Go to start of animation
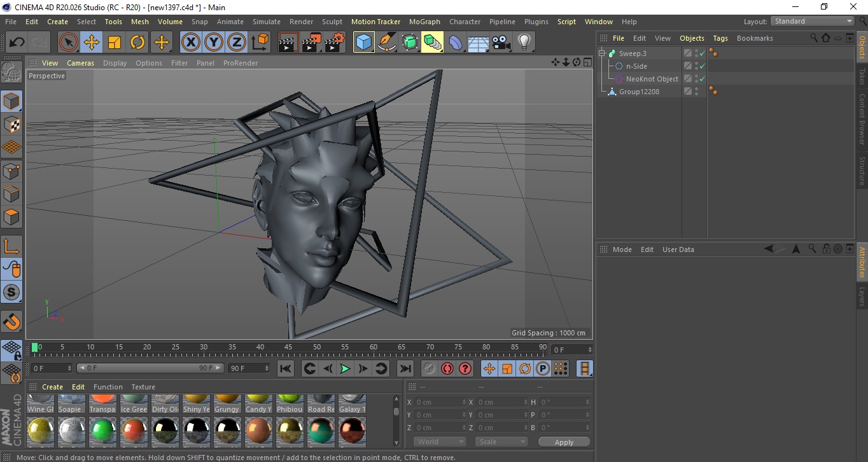The width and height of the screenshot is (868, 462). tap(286, 368)
